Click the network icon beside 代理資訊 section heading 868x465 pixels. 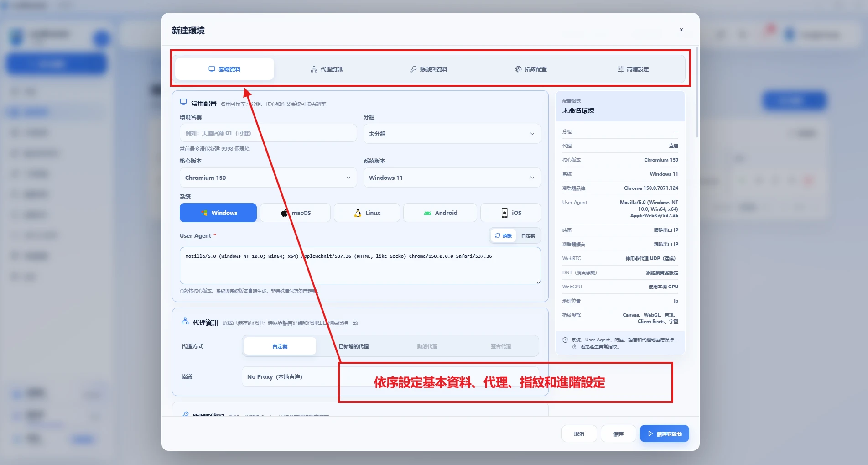pos(185,321)
